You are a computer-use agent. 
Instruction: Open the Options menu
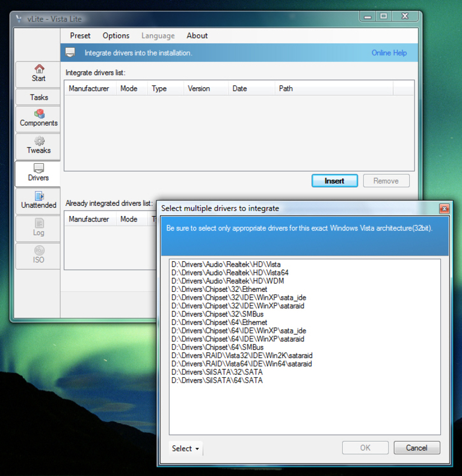pyautogui.click(x=116, y=36)
